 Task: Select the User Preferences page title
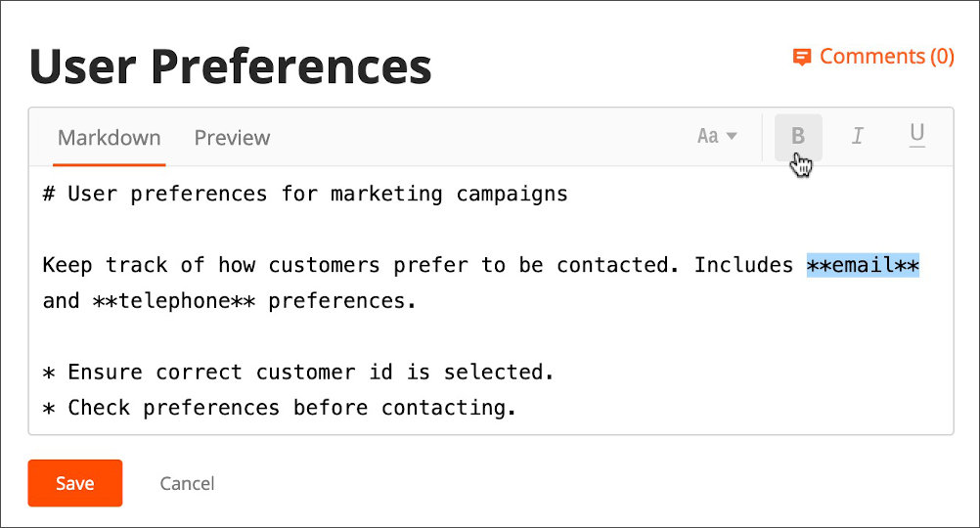(230, 66)
